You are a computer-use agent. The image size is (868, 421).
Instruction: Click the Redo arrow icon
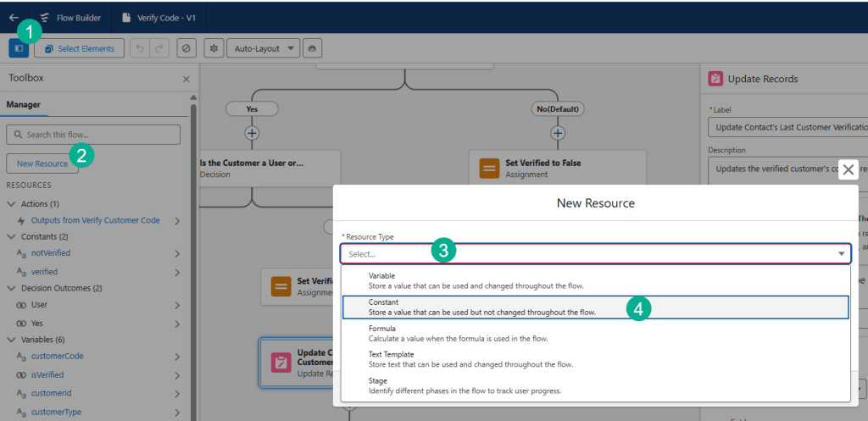(159, 49)
